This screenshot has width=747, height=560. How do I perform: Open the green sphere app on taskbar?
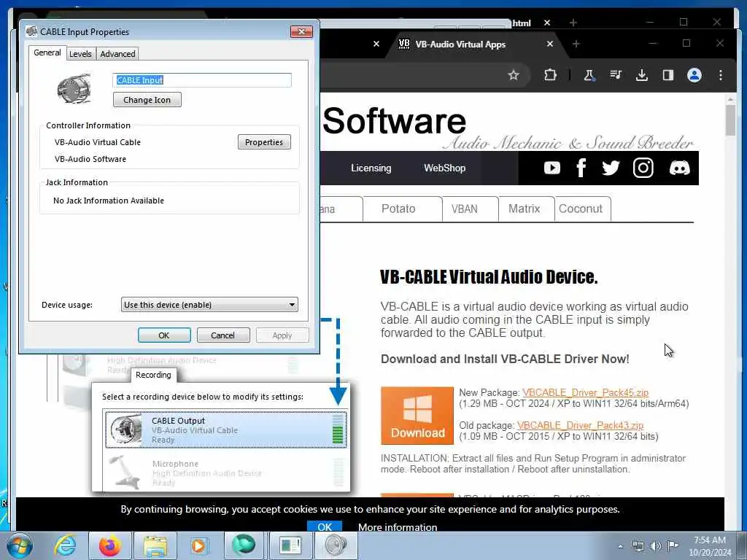point(244,545)
